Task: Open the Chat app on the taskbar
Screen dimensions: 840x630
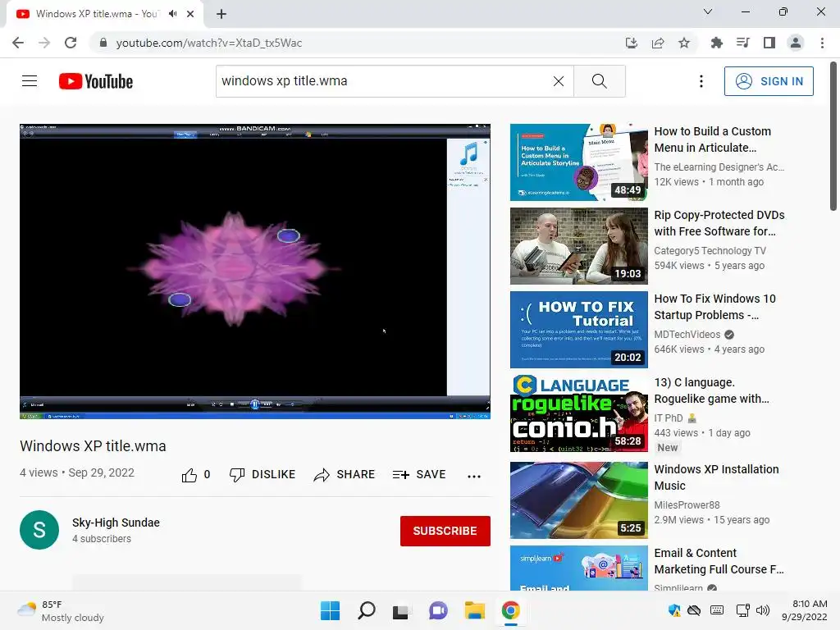Action: coord(438,610)
